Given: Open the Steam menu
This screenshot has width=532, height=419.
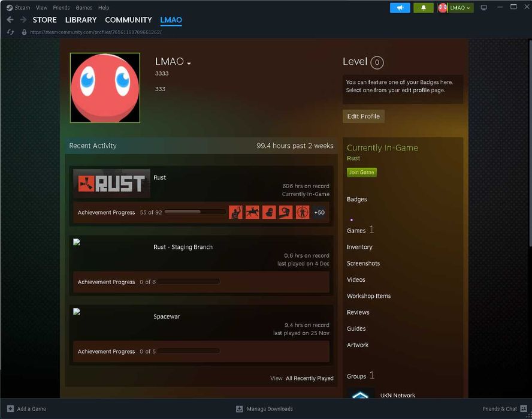Looking at the screenshot, I should click(22, 7).
